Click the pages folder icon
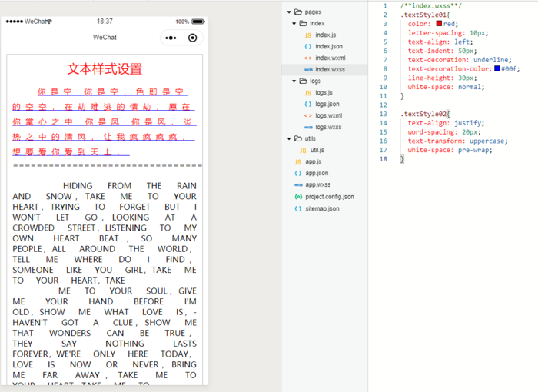 [298, 12]
